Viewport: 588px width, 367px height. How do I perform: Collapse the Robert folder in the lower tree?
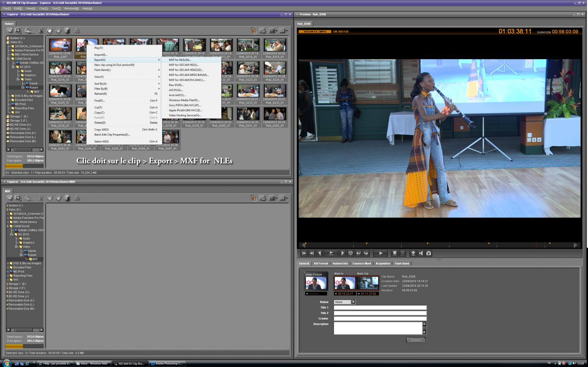[21, 255]
